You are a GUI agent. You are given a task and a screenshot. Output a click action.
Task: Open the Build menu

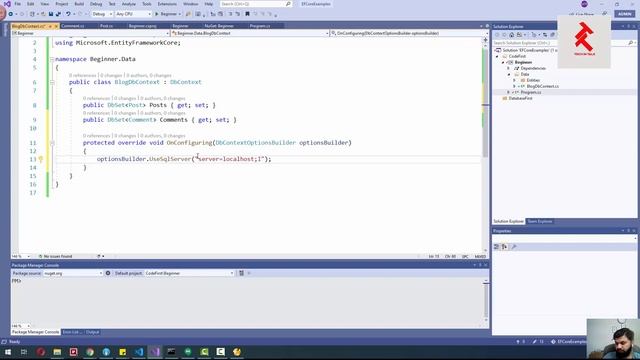[x=79, y=4]
